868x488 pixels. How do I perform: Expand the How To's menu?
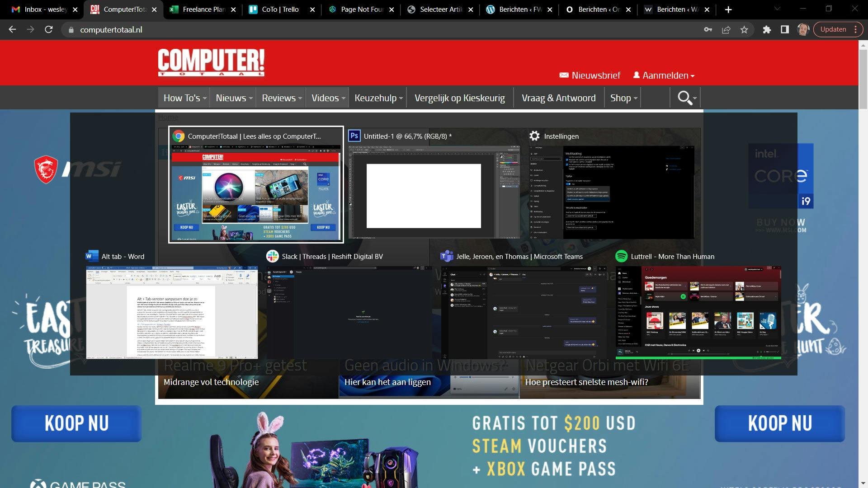pos(183,98)
